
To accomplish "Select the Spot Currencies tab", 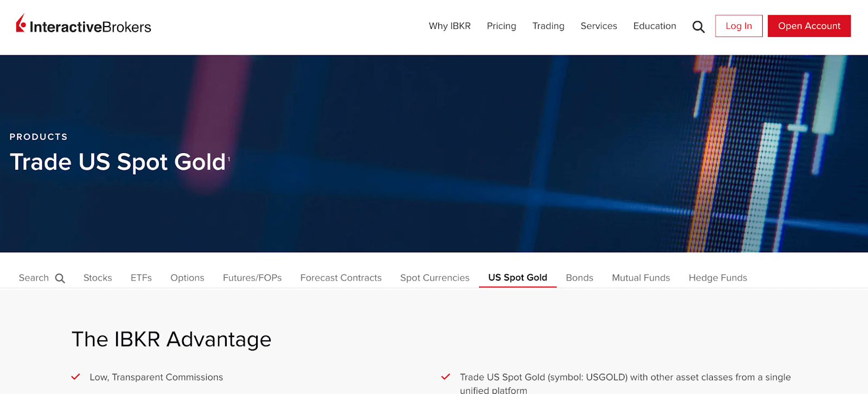I will coord(435,278).
